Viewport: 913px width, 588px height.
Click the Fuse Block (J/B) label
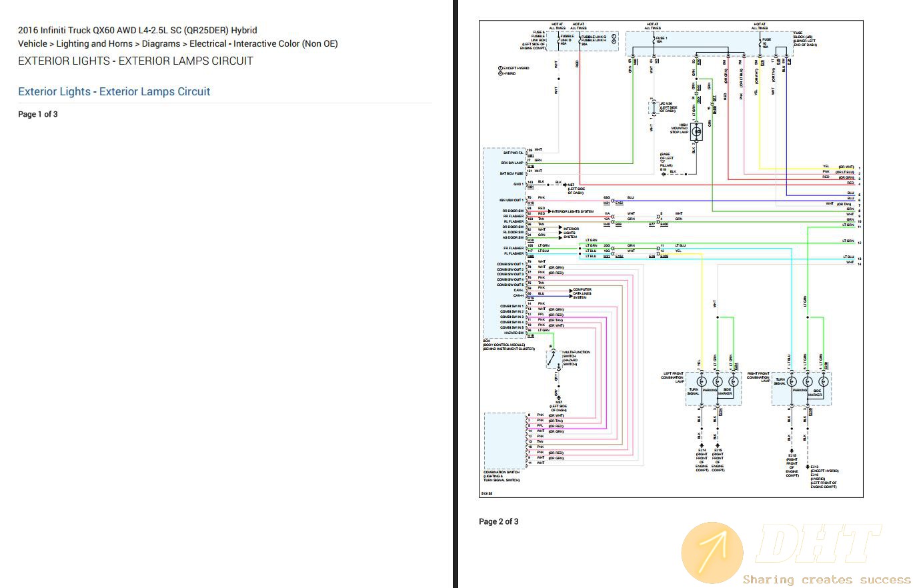tap(806, 39)
